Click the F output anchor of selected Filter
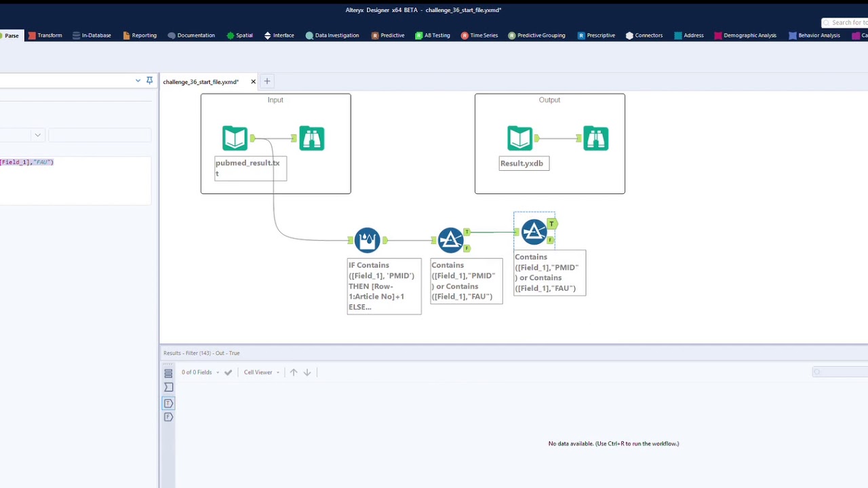This screenshot has height=488, width=868. pos(551,240)
